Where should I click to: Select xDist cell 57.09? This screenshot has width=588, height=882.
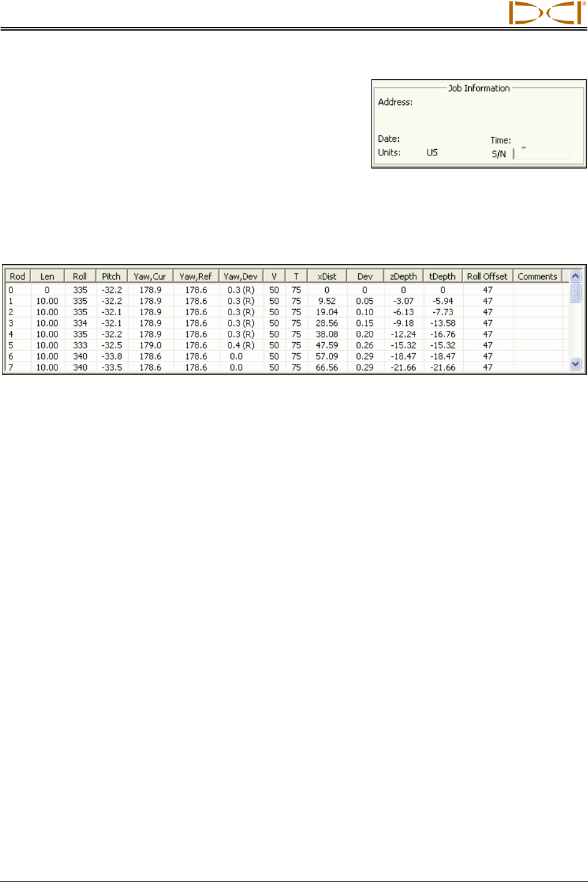[x=327, y=356]
